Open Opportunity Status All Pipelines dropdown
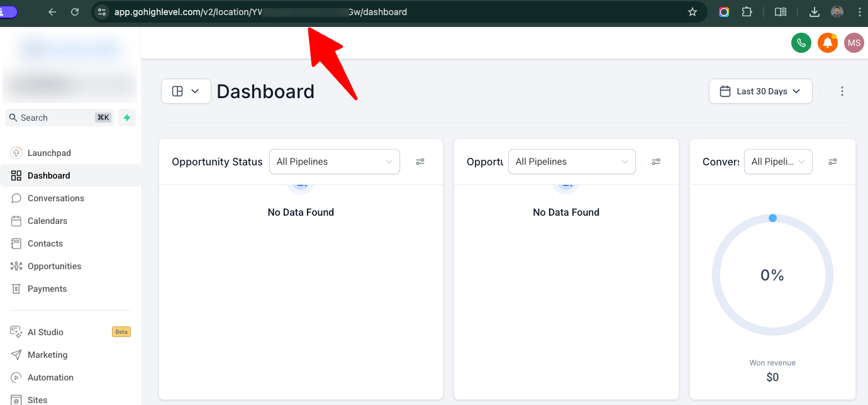The height and width of the screenshot is (405, 868). pos(334,162)
